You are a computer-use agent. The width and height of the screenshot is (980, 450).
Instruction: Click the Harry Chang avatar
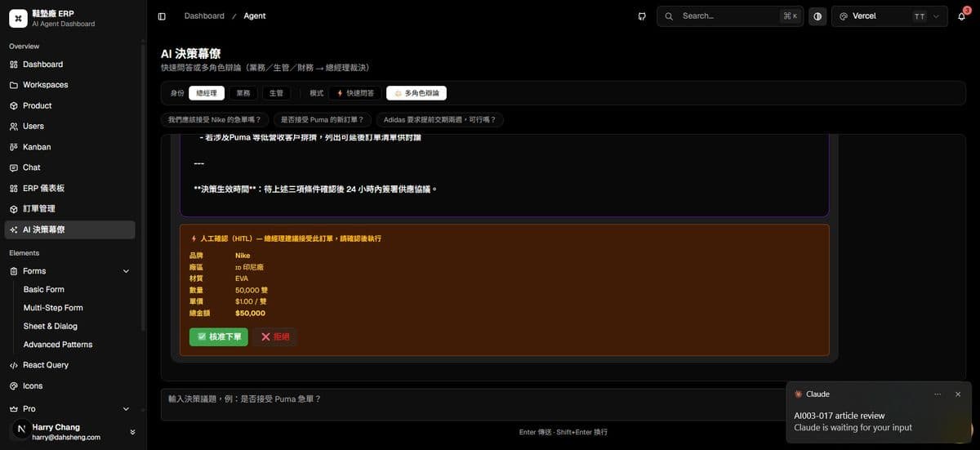pos(20,429)
